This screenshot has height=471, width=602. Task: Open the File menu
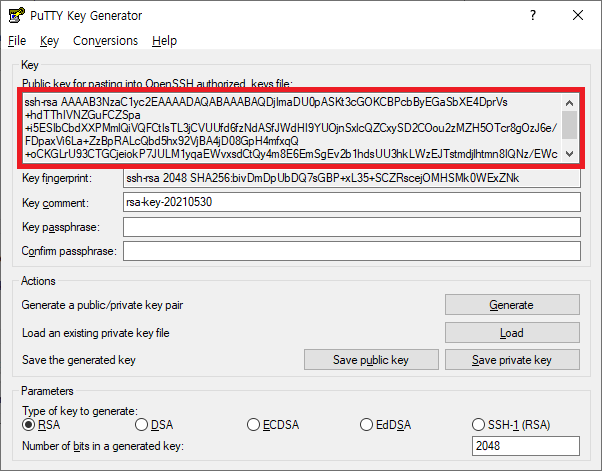coord(17,41)
